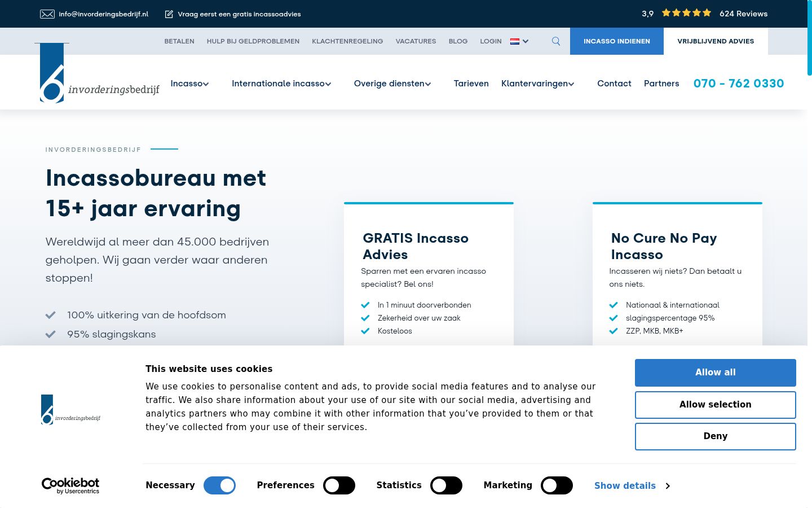Click the page vertical scrollbar thumb

tap(809, 38)
